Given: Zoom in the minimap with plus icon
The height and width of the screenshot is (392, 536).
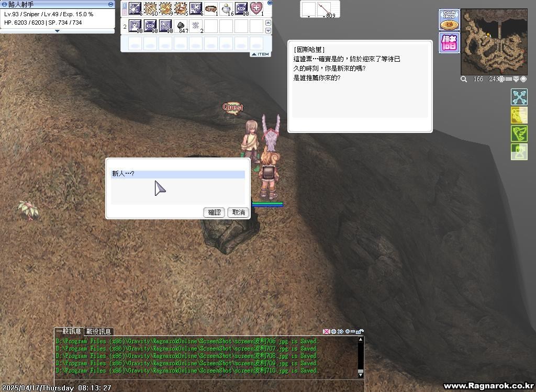Looking at the screenshot, I should 501,79.
